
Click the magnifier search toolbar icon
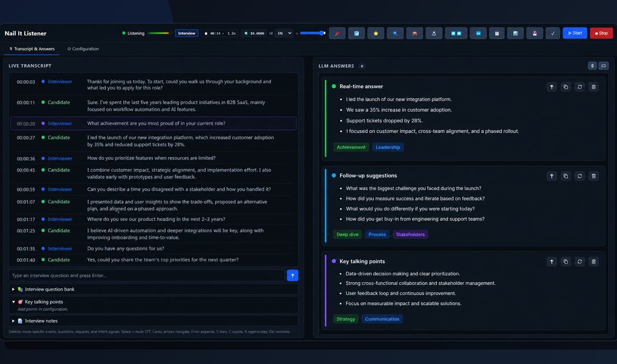395,34
